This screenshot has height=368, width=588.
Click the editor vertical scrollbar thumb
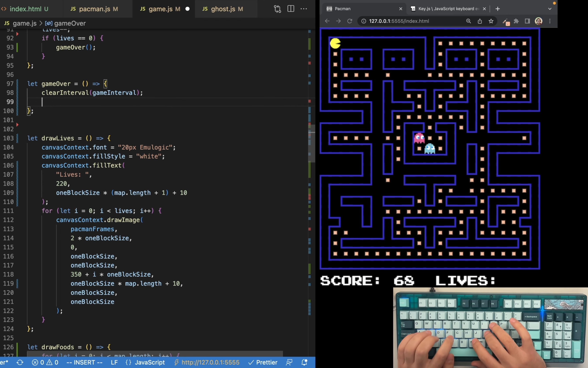[x=312, y=144]
